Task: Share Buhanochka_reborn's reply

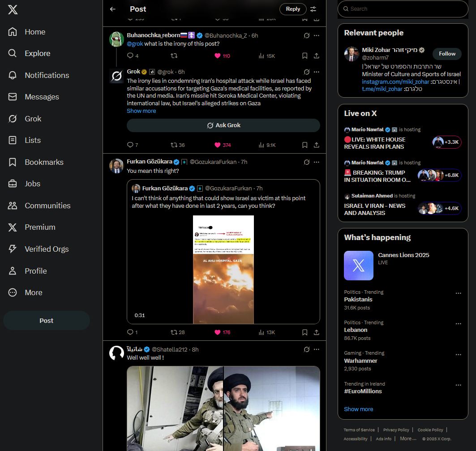Action: pos(316,56)
